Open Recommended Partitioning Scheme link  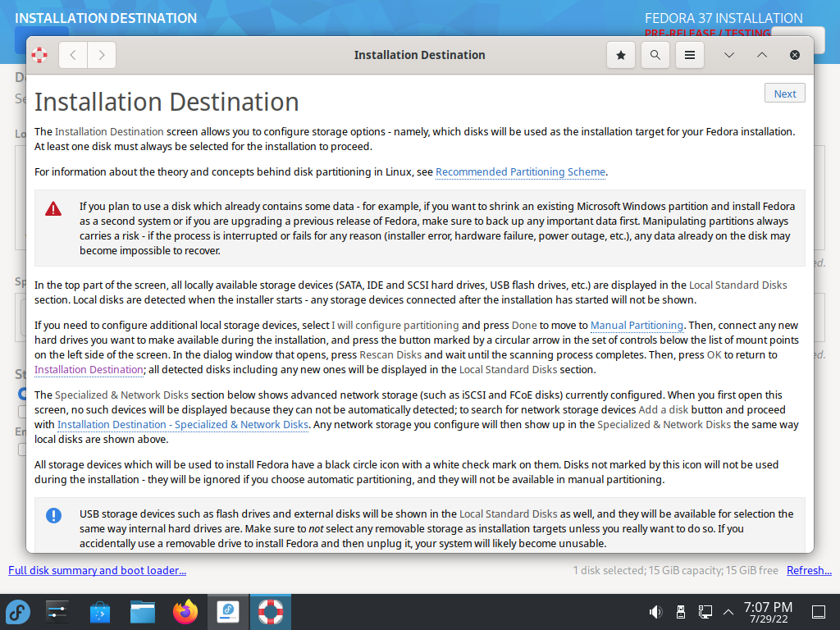point(520,172)
